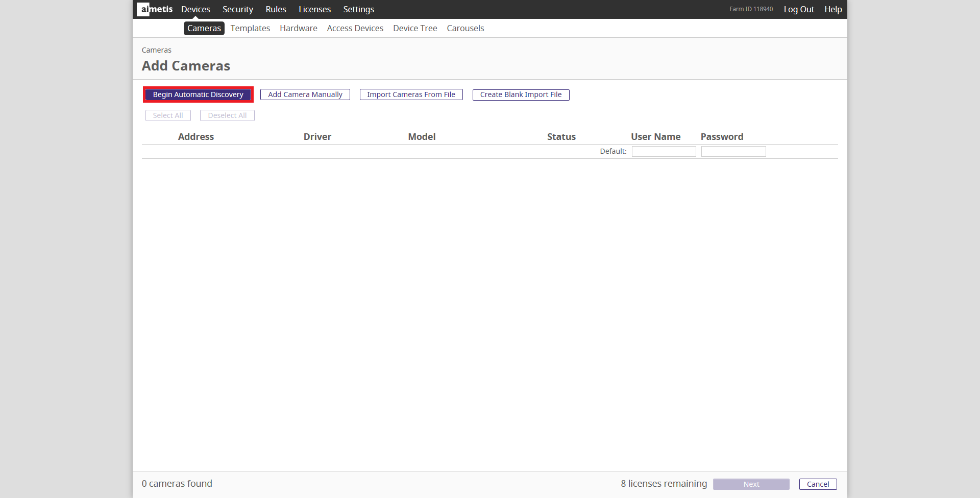Open the Licenses menu
980x498 pixels.
pyautogui.click(x=314, y=9)
